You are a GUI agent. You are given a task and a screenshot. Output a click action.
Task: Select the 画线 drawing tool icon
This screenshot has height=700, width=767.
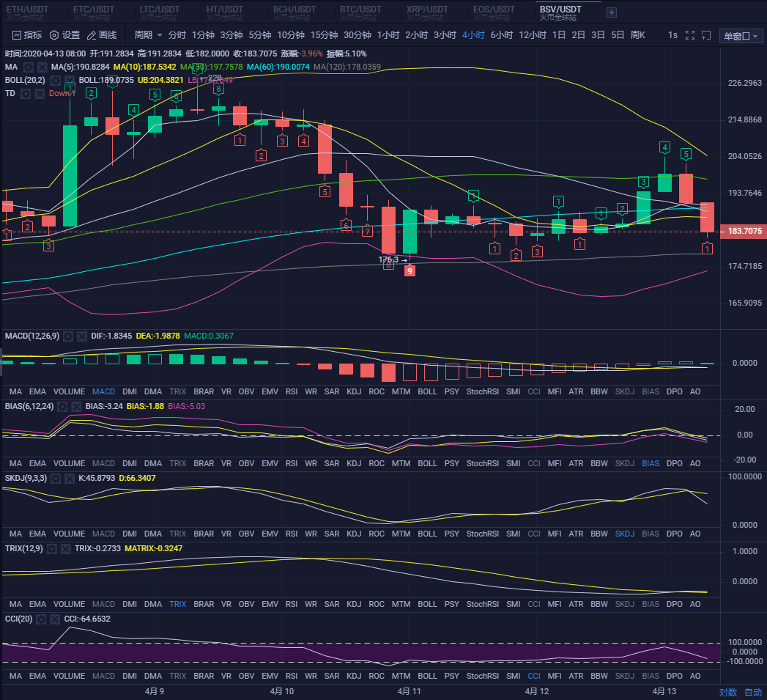pyautogui.click(x=92, y=34)
